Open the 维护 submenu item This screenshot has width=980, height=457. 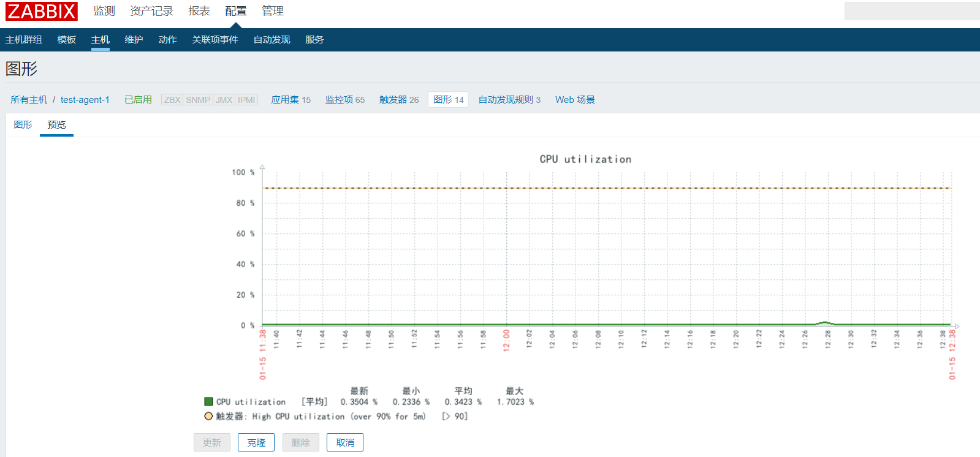134,40
